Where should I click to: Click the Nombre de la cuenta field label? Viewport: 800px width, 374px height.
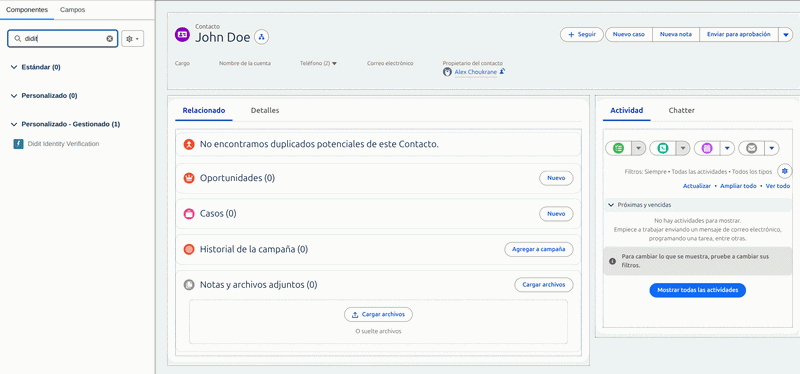click(245, 63)
